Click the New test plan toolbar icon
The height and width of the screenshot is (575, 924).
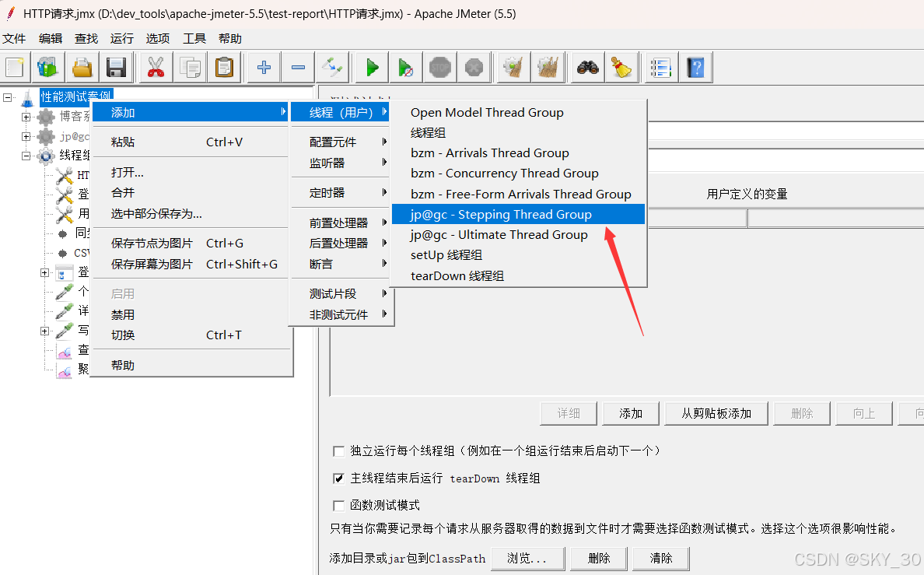[x=15, y=67]
